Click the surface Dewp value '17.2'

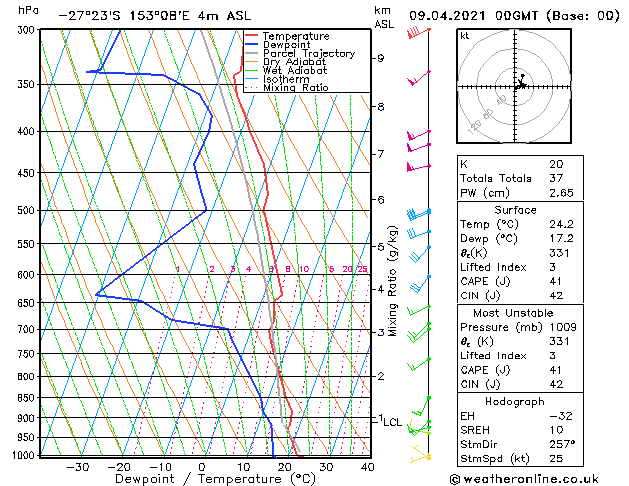tap(561, 239)
